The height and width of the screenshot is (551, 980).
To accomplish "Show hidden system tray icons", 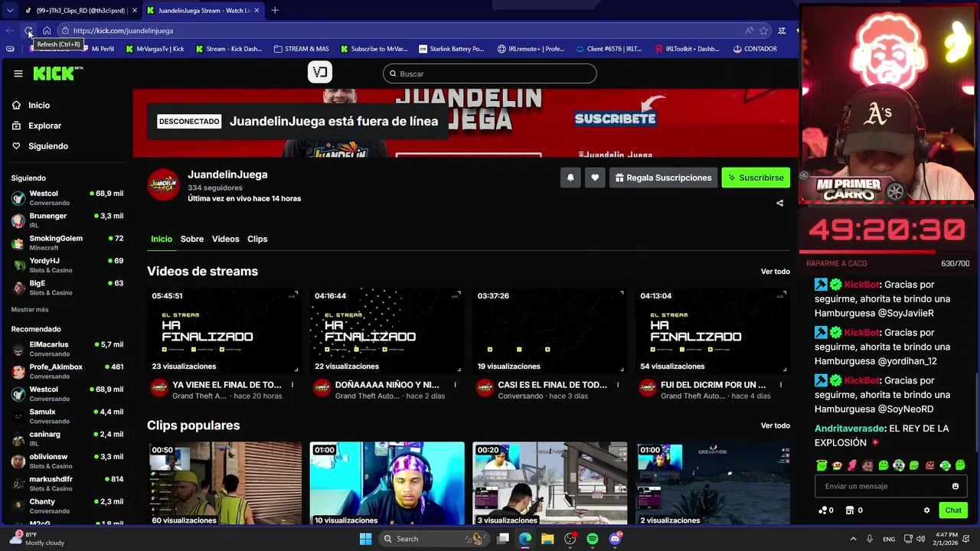I will (853, 539).
